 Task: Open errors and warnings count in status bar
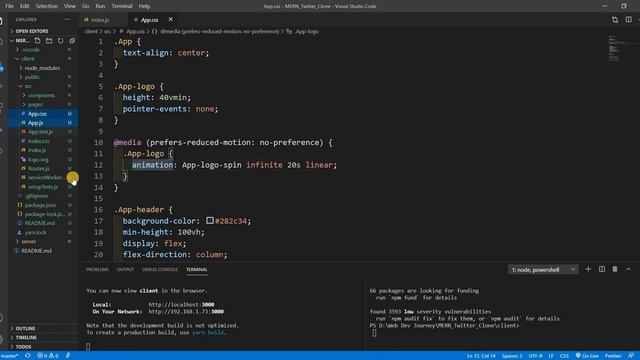[48, 356]
